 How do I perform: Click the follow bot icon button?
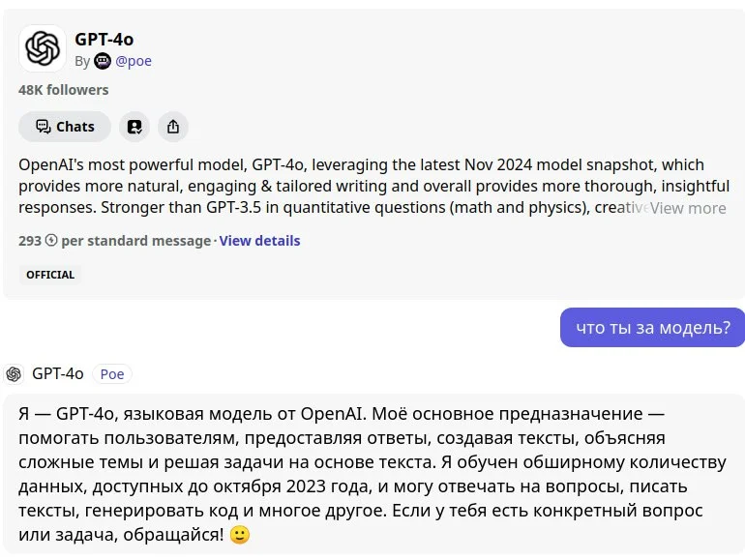point(134,127)
